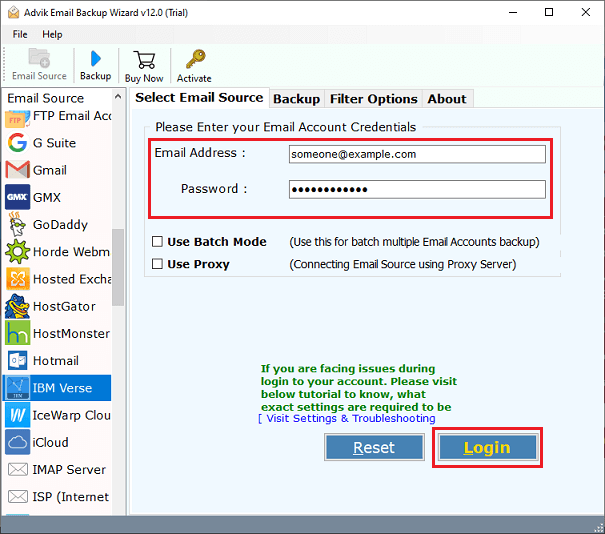Click the email source list scrollbar thumb
Screen dimensions: 605x534
click(x=118, y=267)
